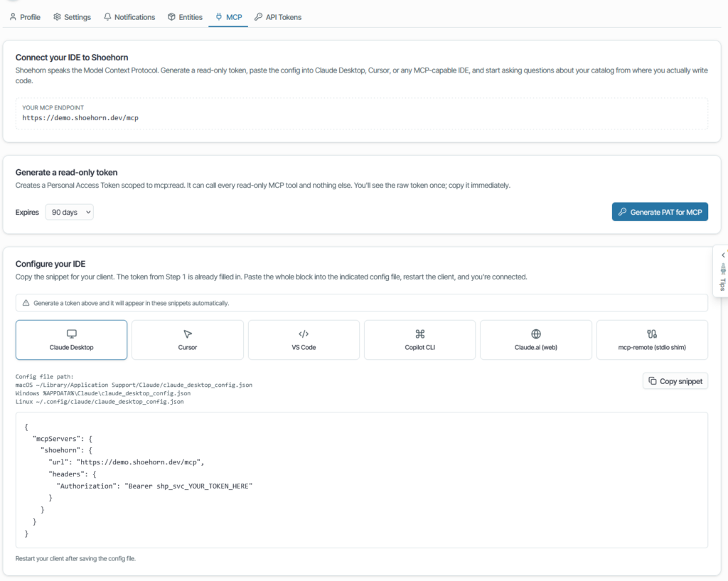Click the Copilot CLI command icon
Screen dimensions: 728x581
pos(419,334)
